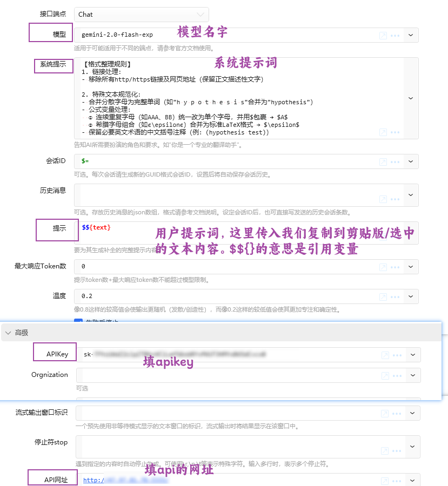Open the 接口端点 Chat dropdown
448x486 pixels.
(x=142, y=15)
